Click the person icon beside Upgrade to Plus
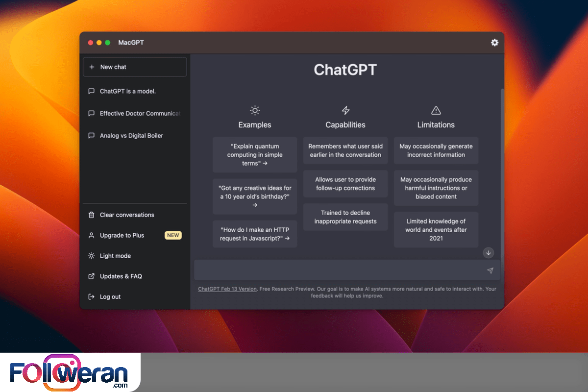 pyautogui.click(x=91, y=236)
